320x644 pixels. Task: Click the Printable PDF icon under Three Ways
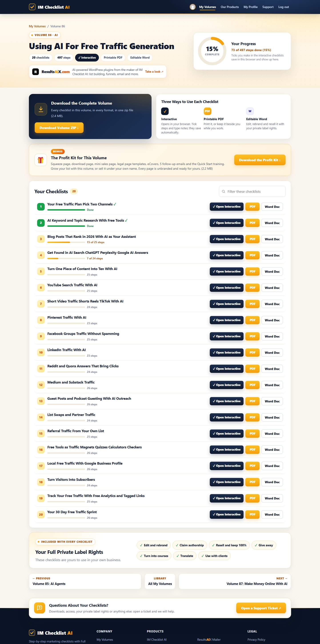[207, 111]
